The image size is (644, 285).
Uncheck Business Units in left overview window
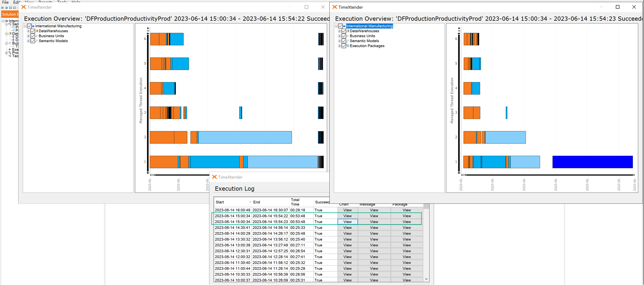(33, 36)
